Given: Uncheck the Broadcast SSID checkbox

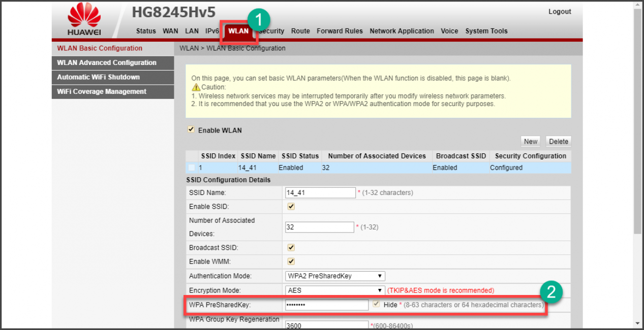Looking at the screenshot, I should 291,247.
